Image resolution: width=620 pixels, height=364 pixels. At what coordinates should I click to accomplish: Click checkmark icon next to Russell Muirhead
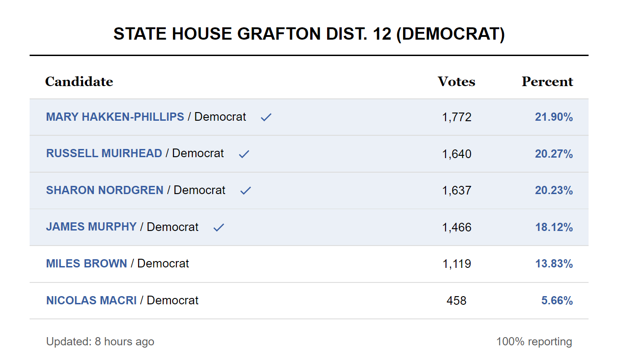click(x=244, y=154)
